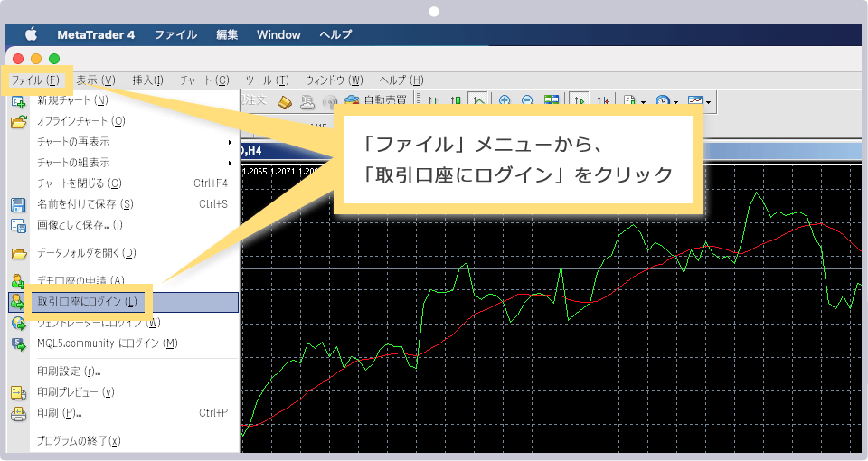This screenshot has width=868, height=461.
Task: Open ファイル (F) menu in app window
Action: pos(35,80)
